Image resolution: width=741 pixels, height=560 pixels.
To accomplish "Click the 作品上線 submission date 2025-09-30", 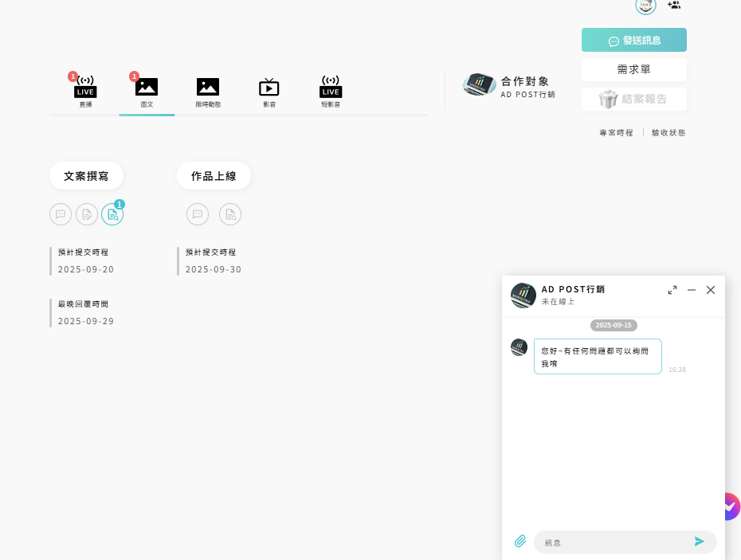I will 213,269.
